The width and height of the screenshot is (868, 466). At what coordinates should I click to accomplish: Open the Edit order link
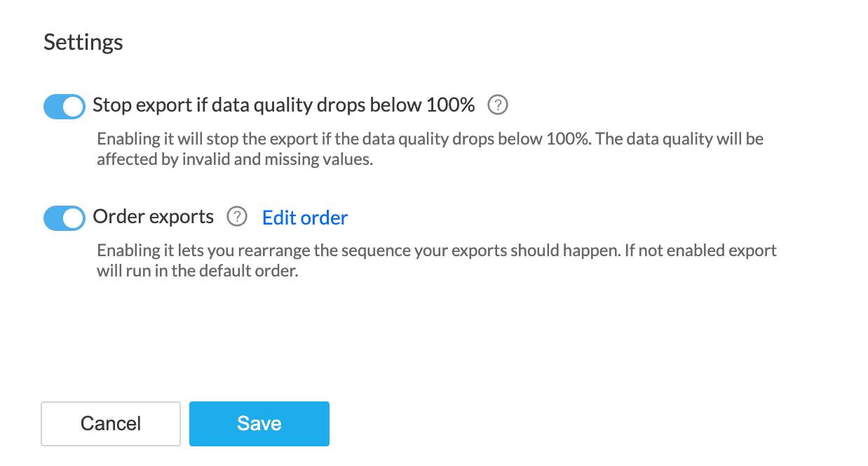305,218
